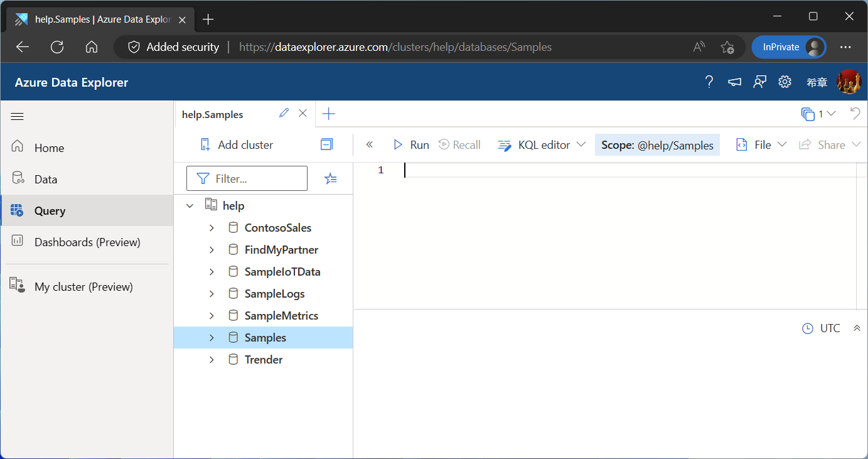Viewport: 868px width, 459px height.
Task: Expand results pane with double up chevron
Action: coord(857,328)
